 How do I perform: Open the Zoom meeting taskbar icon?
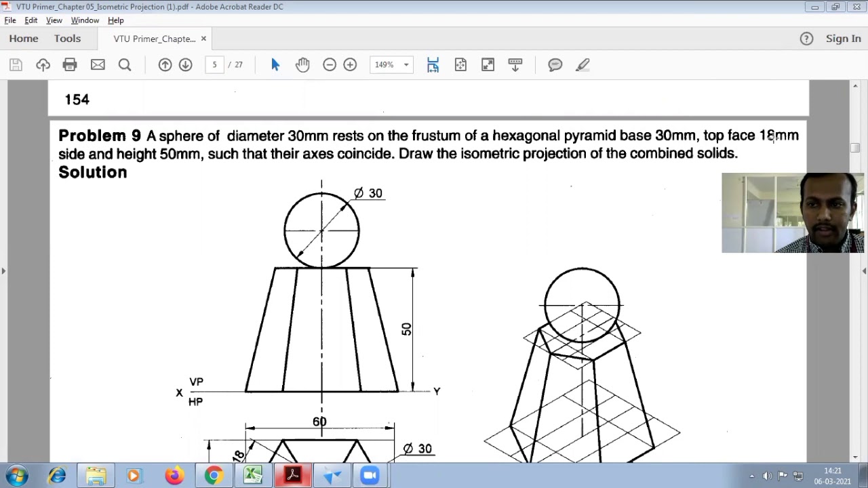(370, 476)
